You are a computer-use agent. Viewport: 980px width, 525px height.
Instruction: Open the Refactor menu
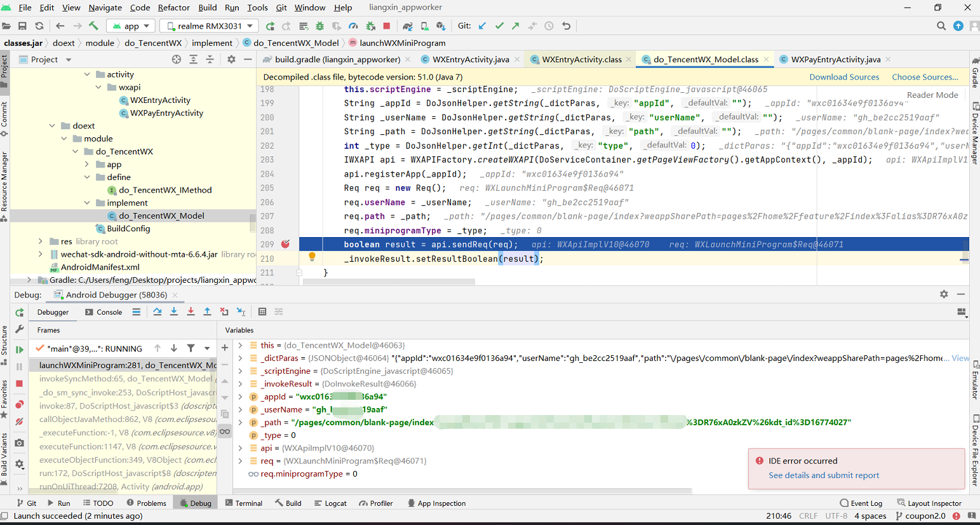(x=173, y=8)
